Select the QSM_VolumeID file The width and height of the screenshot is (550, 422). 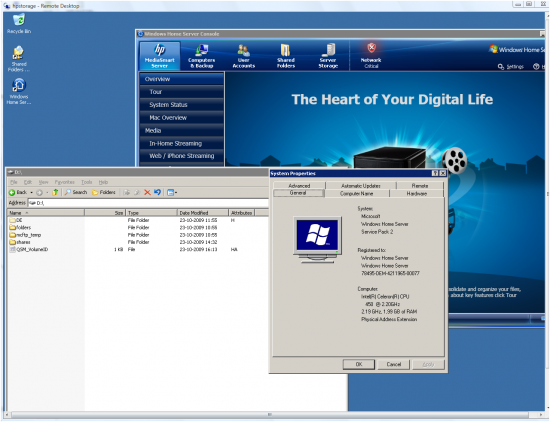pos(28,249)
